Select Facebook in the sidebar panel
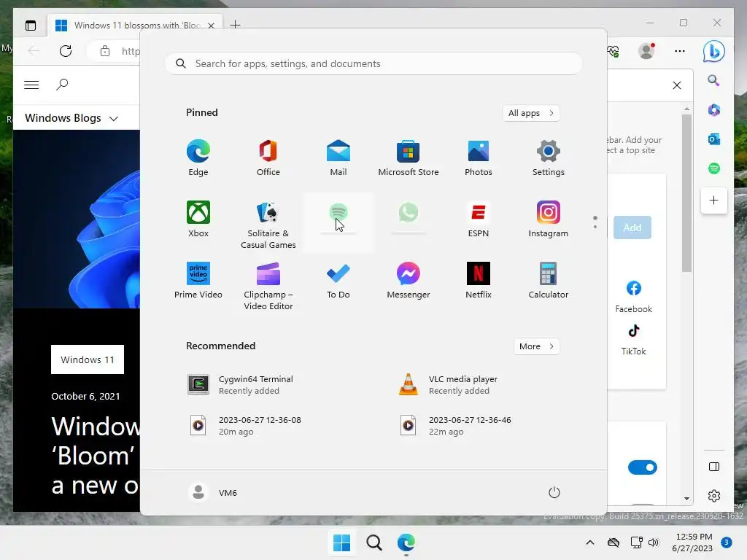747x560 pixels. [634, 297]
